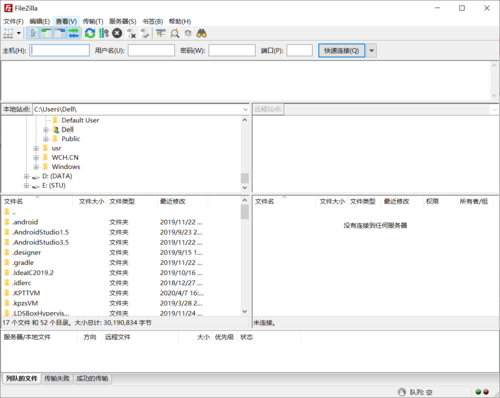Toggle synchronized browsing icon
500x398 pixels.
pyautogui.click(x=188, y=33)
